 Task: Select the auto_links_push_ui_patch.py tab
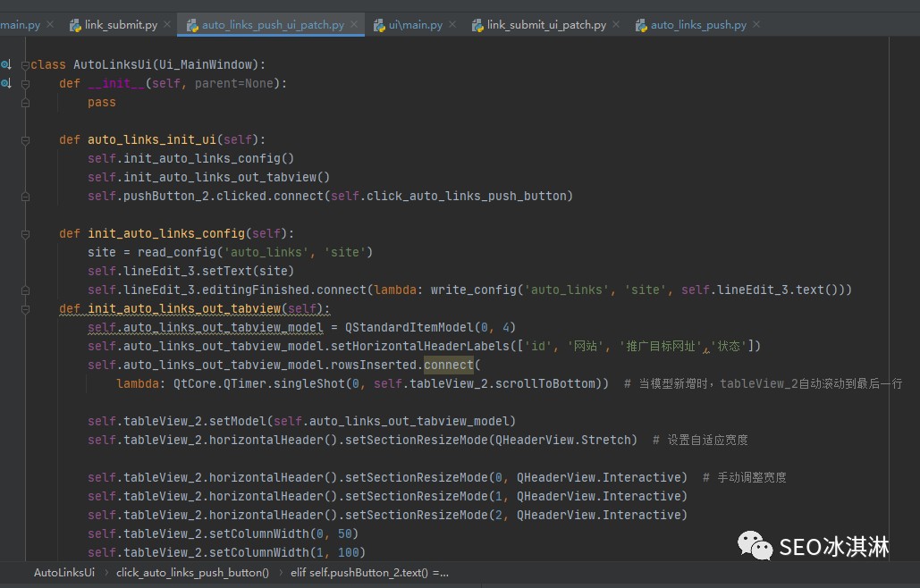tap(273, 25)
